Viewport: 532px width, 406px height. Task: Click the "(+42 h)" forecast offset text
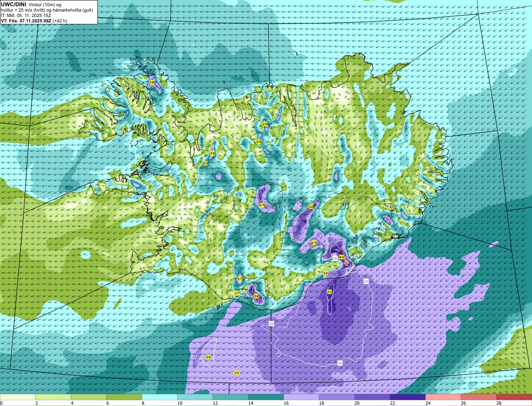click(x=60, y=21)
